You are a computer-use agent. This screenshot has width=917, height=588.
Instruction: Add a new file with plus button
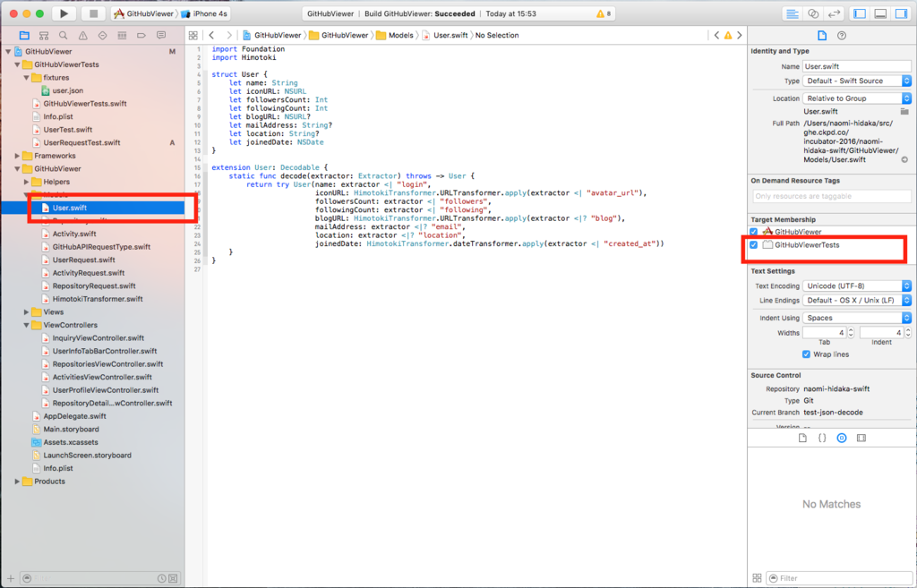[x=11, y=579]
